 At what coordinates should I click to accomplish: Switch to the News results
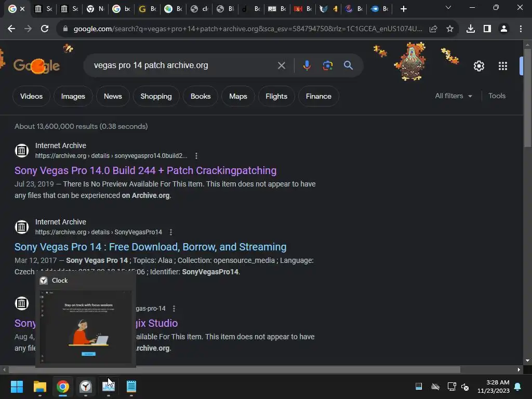[113, 96]
